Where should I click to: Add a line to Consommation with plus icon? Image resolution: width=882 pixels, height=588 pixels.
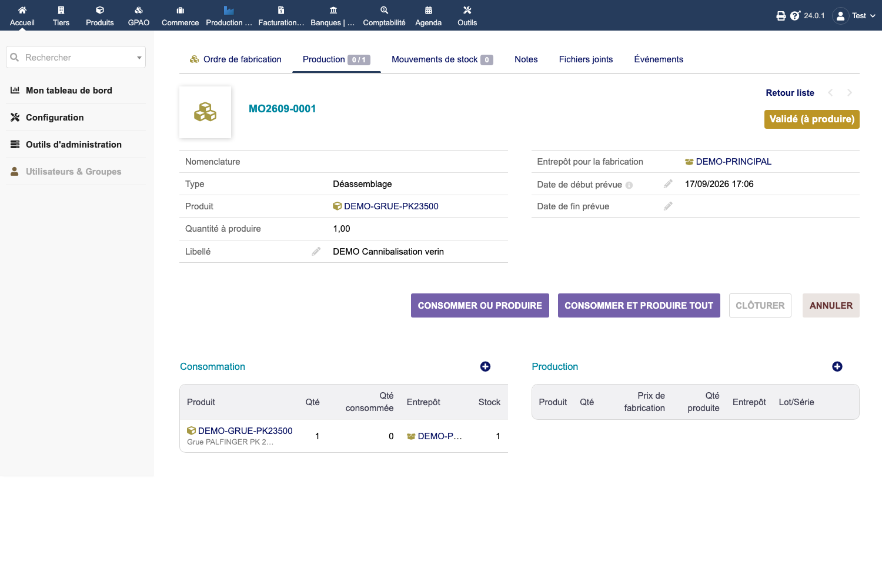(485, 366)
